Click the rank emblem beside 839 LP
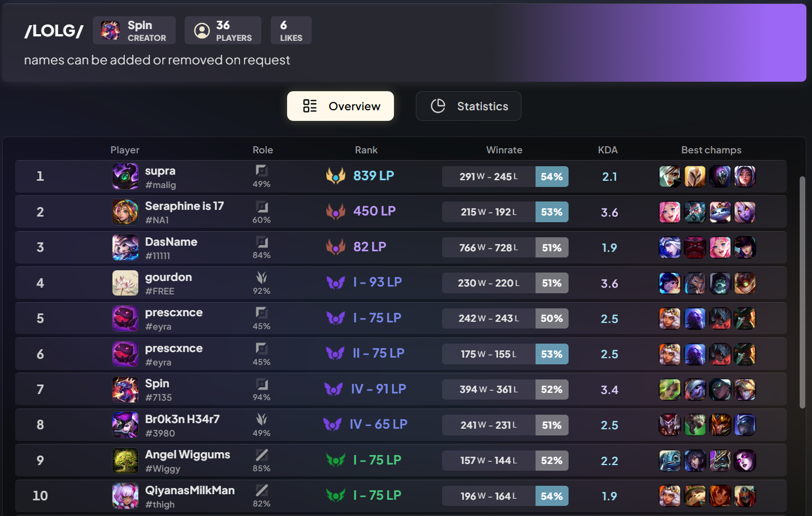This screenshot has width=812, height=516. tap(336, 176)
